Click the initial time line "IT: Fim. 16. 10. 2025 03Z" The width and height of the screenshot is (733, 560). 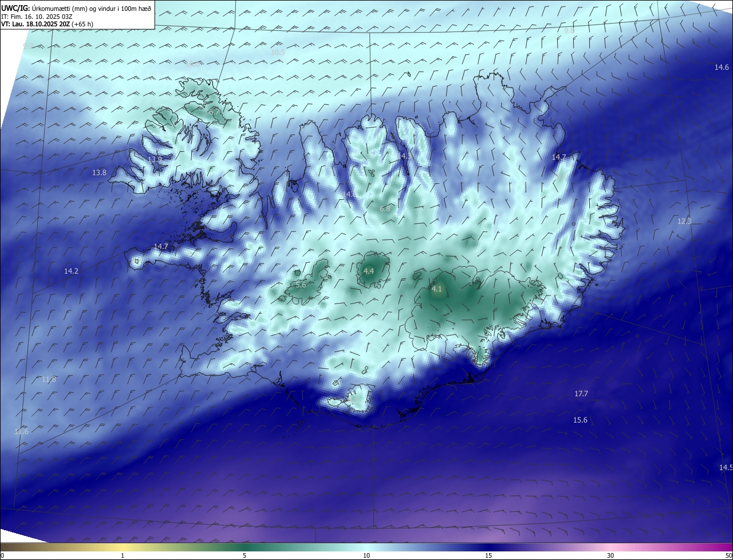[x=37, y=17]
